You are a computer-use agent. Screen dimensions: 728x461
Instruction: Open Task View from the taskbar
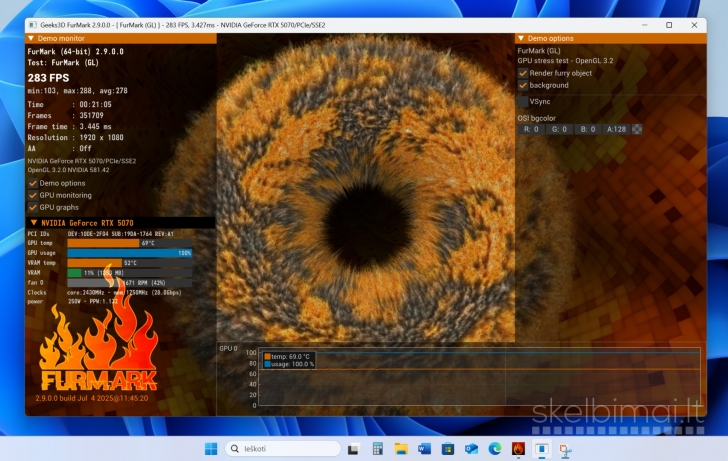pos(354,449)
